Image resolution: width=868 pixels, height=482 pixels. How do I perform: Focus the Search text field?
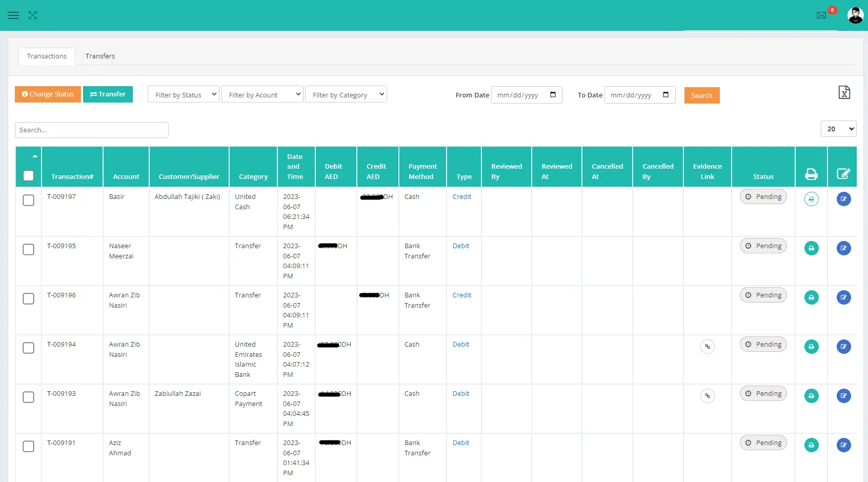(92, 130)
